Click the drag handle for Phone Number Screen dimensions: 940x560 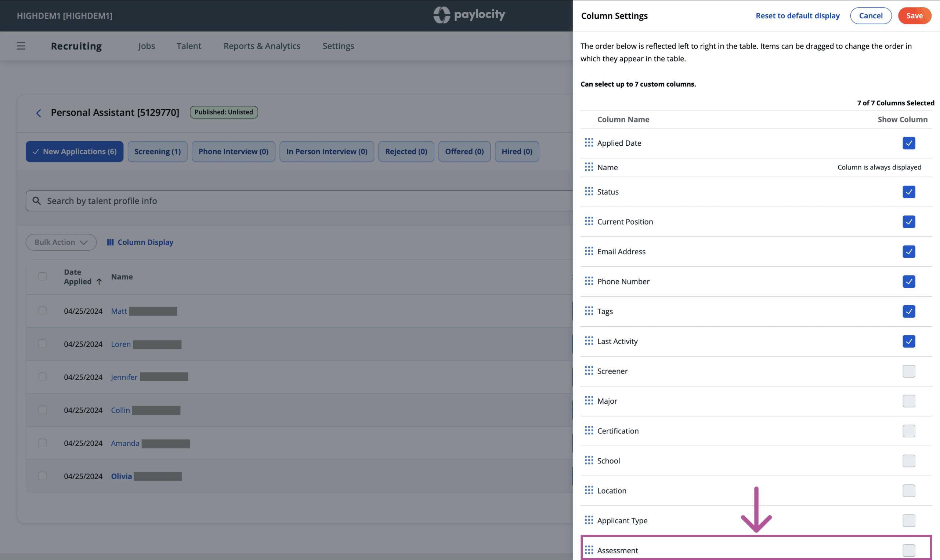click(x=589, y=281)
